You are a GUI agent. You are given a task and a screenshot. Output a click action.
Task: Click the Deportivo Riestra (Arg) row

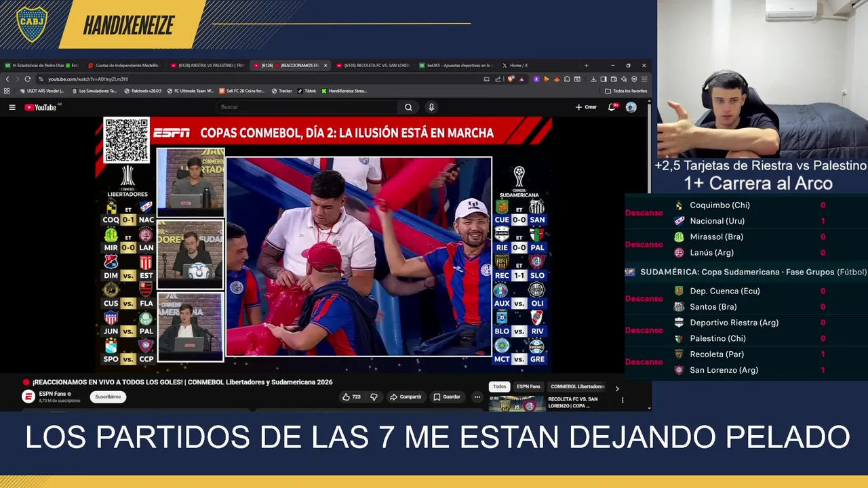747,323
